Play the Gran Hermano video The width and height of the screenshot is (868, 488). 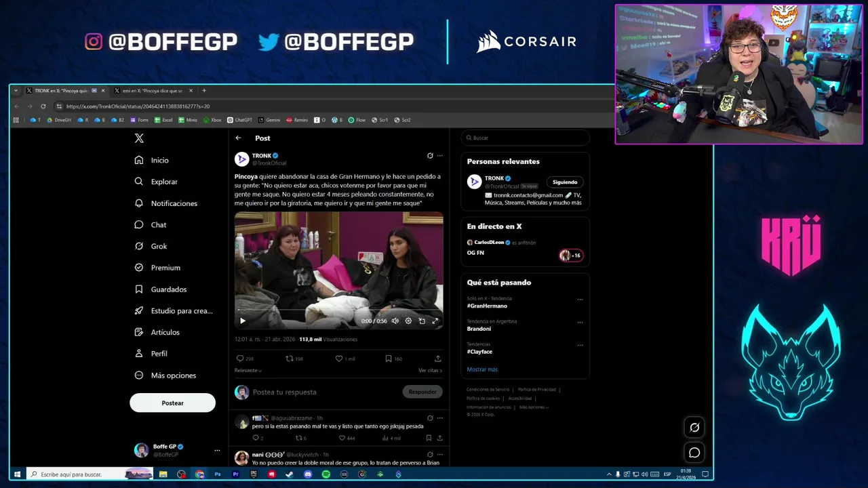(243, 321)
